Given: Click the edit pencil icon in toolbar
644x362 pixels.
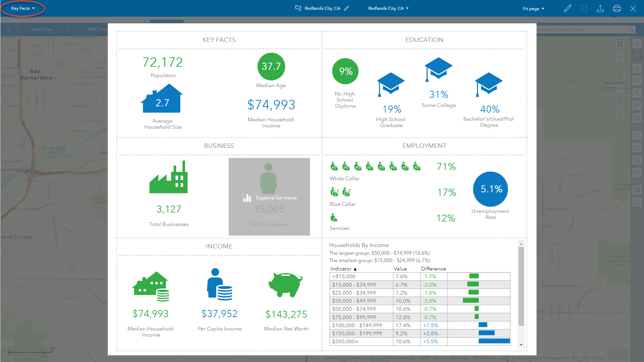Looking at the screenshot, I should [x=568, y=8].
